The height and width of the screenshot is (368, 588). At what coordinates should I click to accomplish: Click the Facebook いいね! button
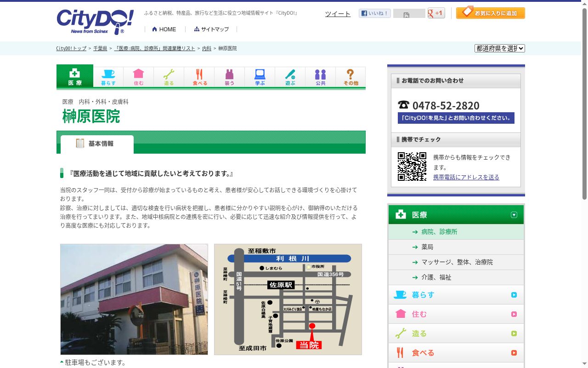click(x=375, y=13)
